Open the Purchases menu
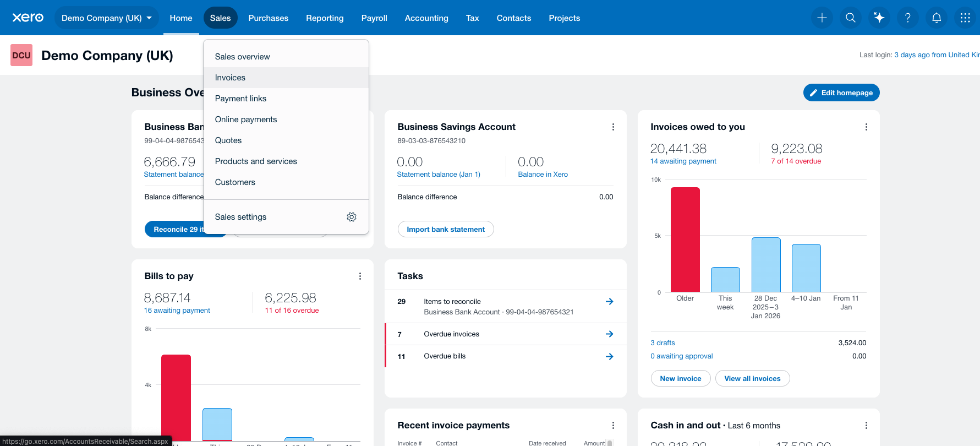This screenshot has width=980, height=446. point(269,18)
